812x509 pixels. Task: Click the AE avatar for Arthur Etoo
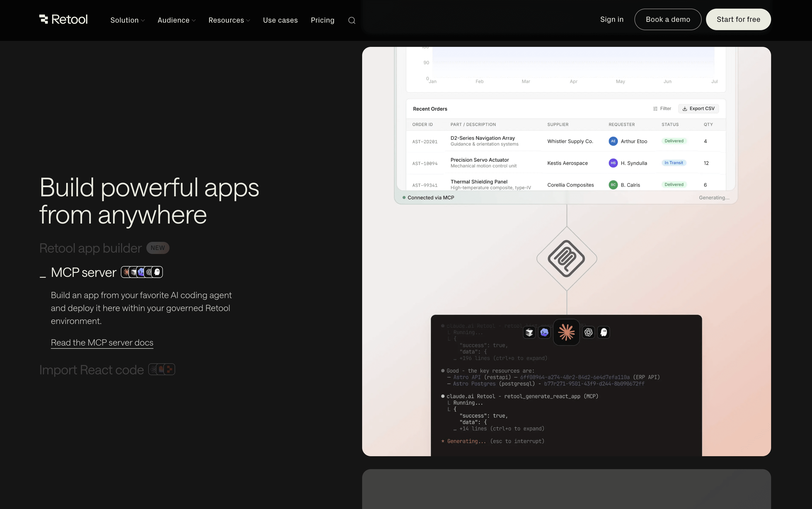(613, 141)
